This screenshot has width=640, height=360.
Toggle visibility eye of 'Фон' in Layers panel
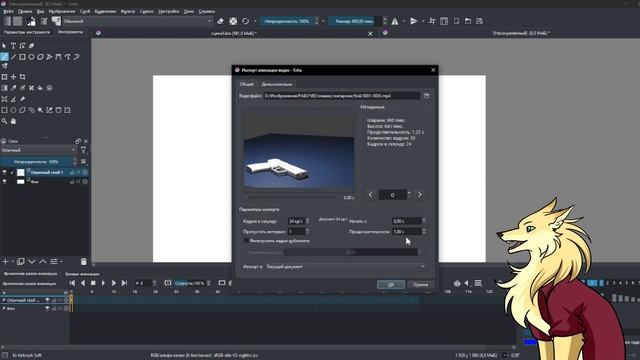[x=4, y=182]
